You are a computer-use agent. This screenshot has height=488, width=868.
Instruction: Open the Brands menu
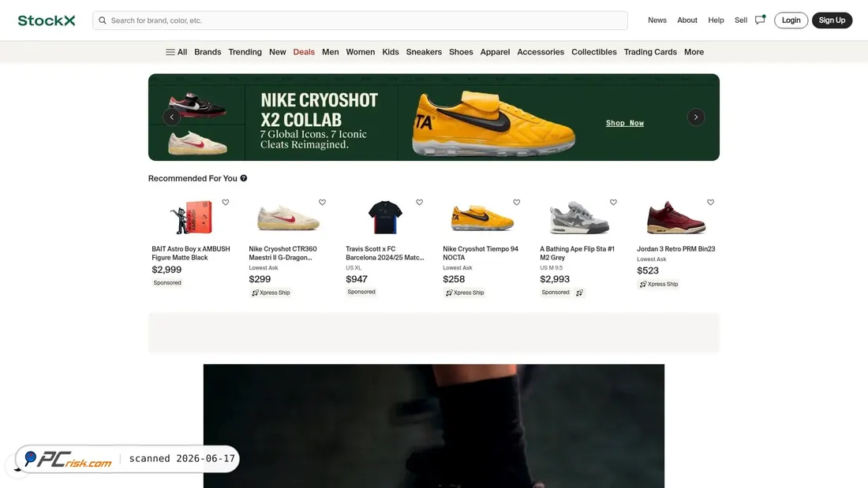pos(208,52)
